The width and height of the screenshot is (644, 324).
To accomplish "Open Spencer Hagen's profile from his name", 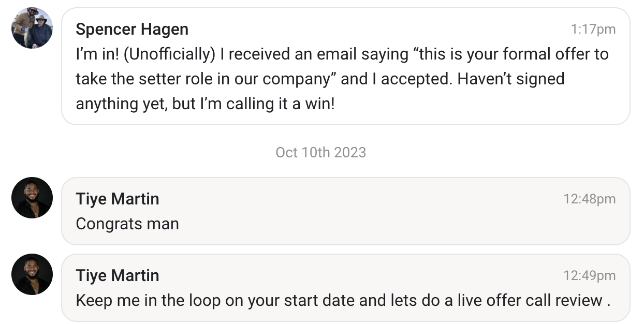I will 132,30.
